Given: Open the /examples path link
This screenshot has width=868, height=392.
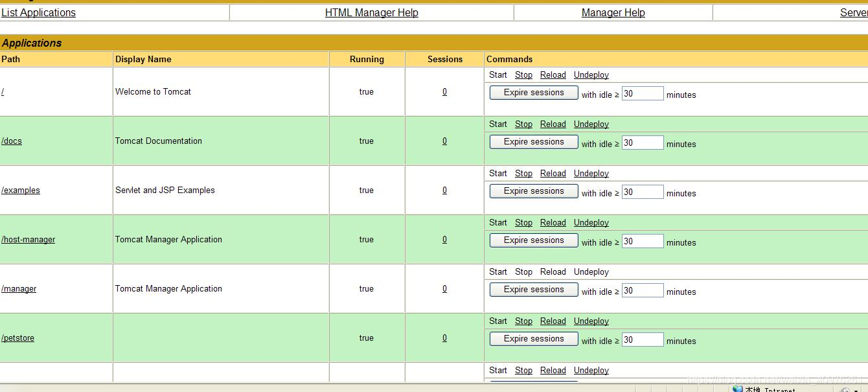Looking at the screenshot, I should click(x=21, y=190).
